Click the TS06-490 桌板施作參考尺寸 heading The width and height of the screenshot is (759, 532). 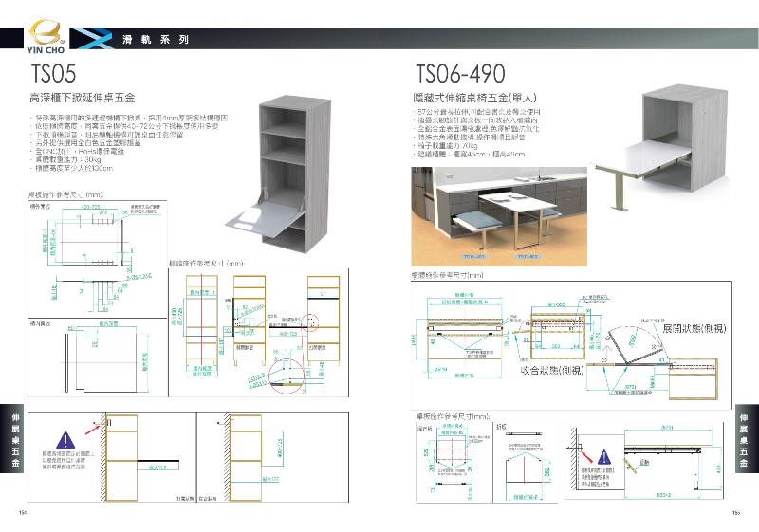point(454,416)
